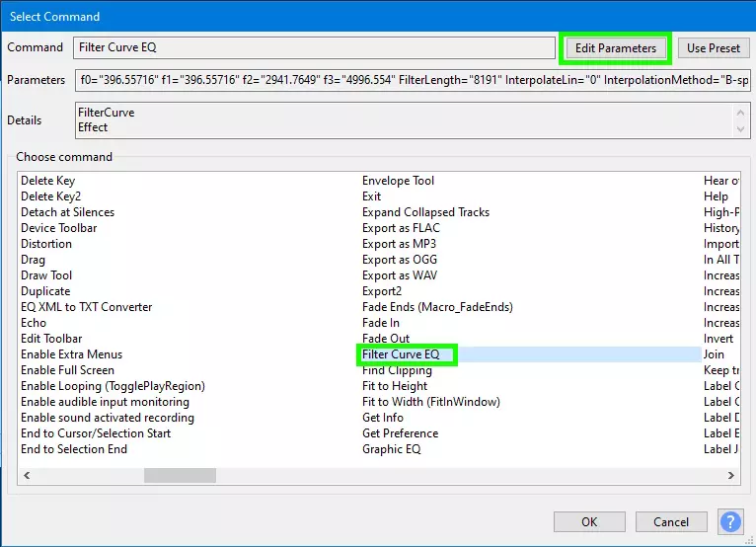Viewport: 756px width, 547px height.
Task: Click the Edit Parameters button
Action: 615,48
